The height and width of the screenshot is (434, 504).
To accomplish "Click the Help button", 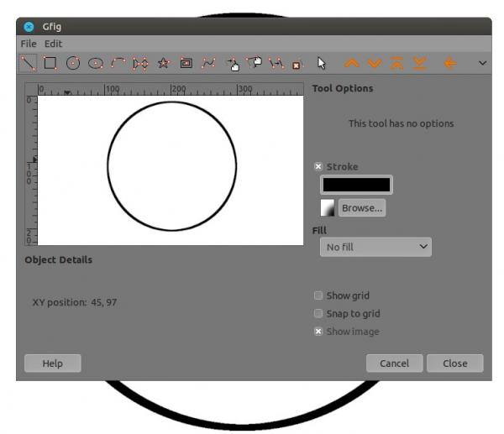I will coord(53,363).
